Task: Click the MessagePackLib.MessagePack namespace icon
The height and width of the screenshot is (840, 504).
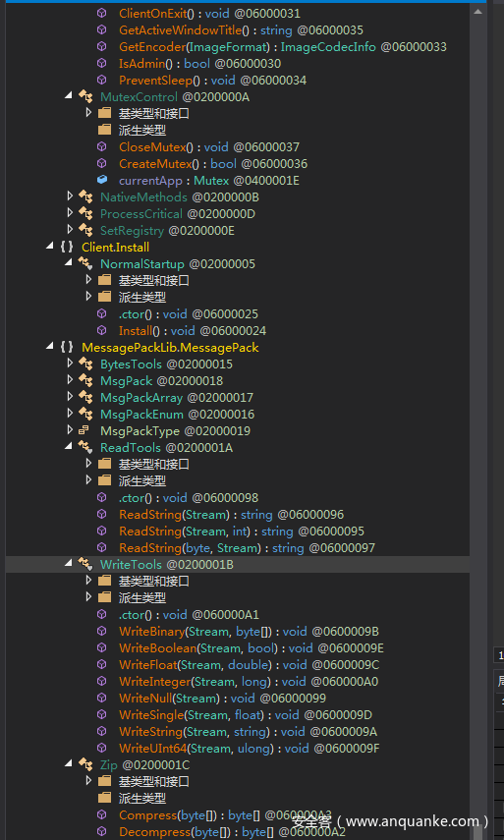Action: click(x=67, y=348)
